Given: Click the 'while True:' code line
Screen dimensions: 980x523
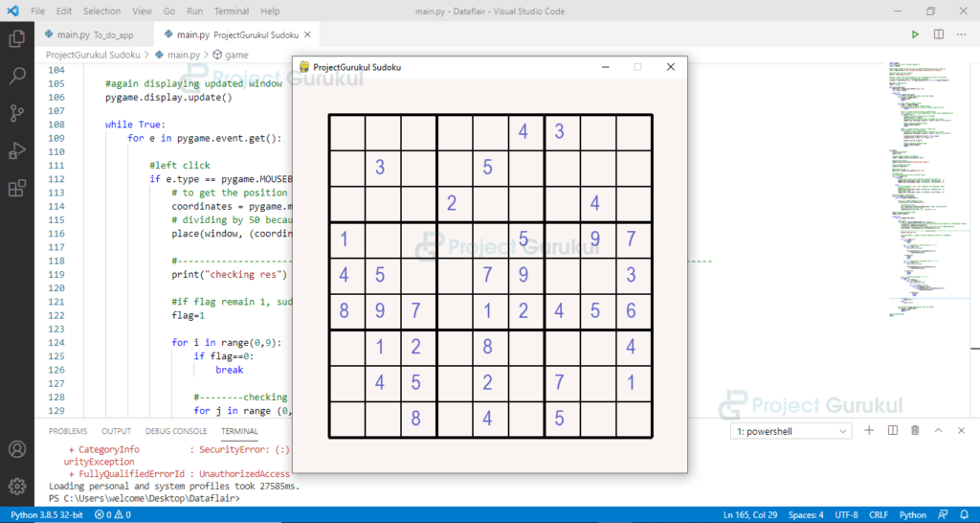Looking at the screenshot, I should (135, 124).
